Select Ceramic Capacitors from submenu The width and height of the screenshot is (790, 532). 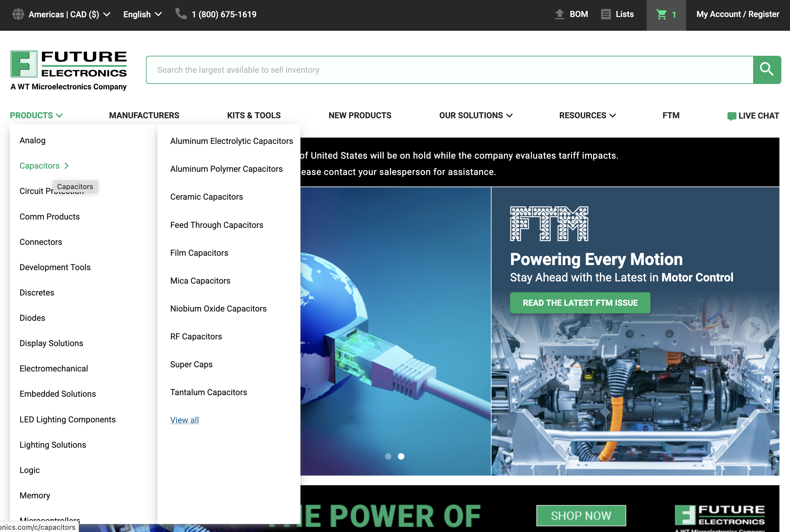(x=206, y=197)
